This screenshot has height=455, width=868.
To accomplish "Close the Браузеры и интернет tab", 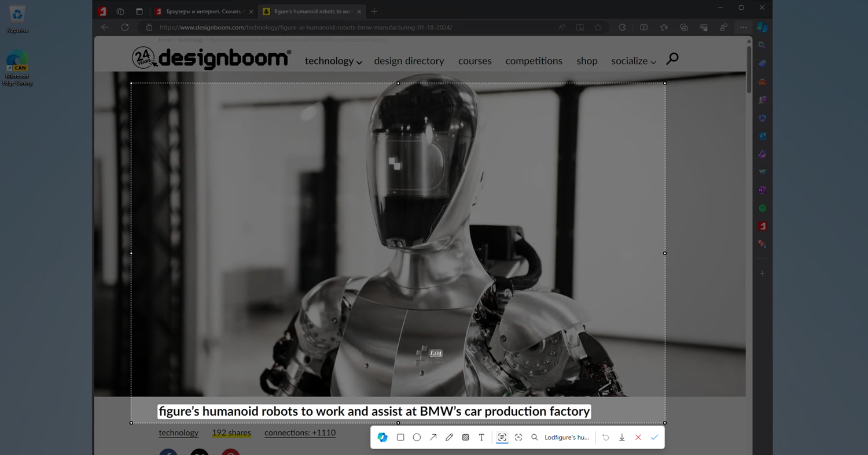I will point(251,12).
